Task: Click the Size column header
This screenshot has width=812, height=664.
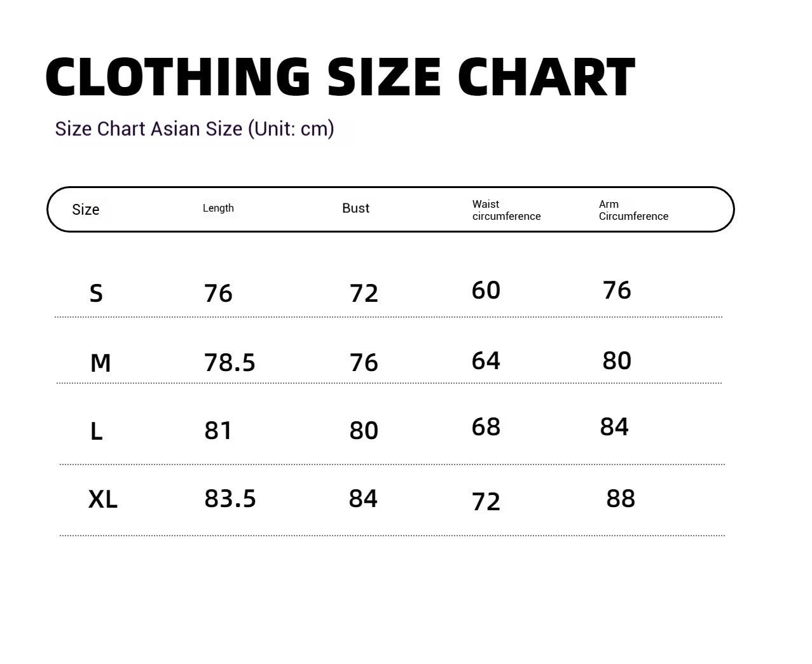Action: click(86, 210)
